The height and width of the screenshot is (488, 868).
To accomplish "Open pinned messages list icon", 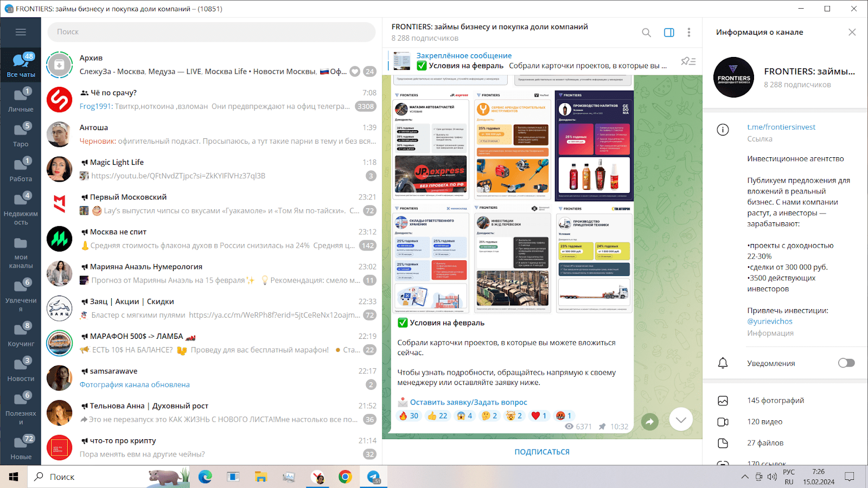I will tap(688, 61).
